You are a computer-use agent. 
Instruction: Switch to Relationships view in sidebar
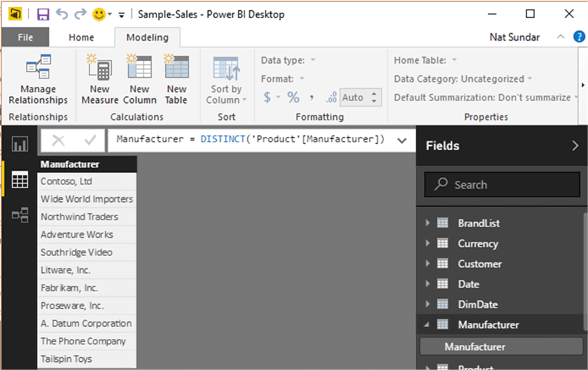(x=20, y=215)
